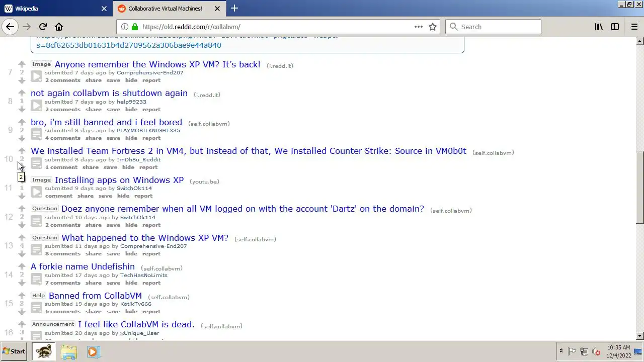644x362 pixels.
Task: Click the raccoon browser icon in taskbar
Action: click(44, 351)
